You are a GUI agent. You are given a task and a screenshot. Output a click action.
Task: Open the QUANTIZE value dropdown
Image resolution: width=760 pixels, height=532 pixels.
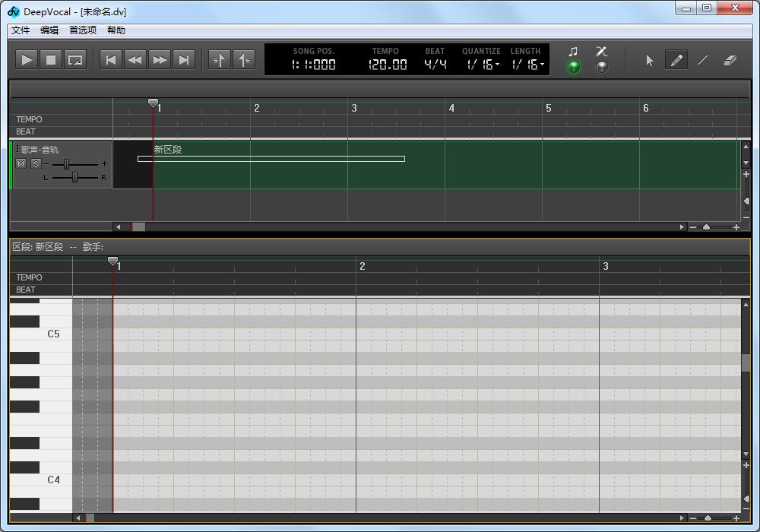[x=483, y=65]
